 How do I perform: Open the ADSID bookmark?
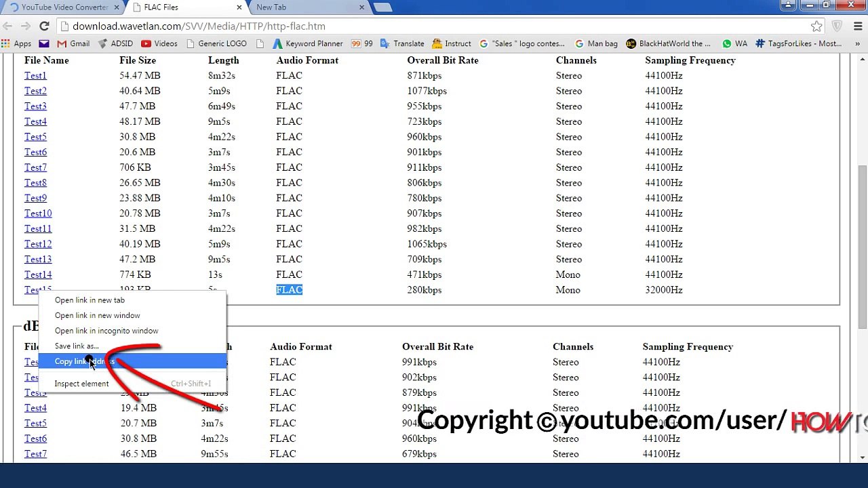click(115, 43)
